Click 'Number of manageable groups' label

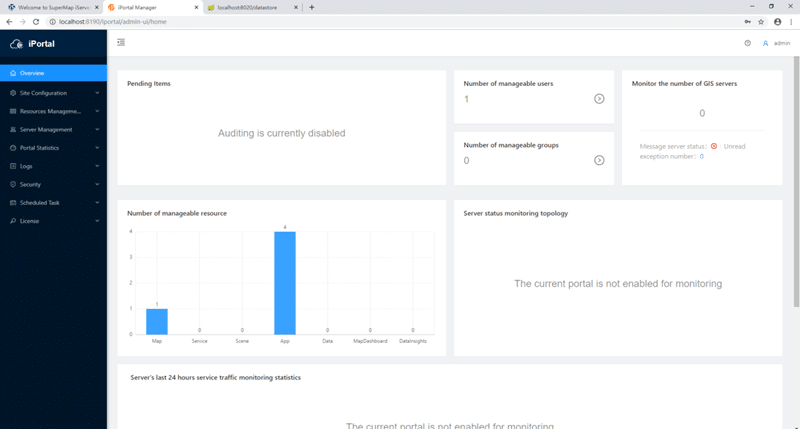coord(511,145)
